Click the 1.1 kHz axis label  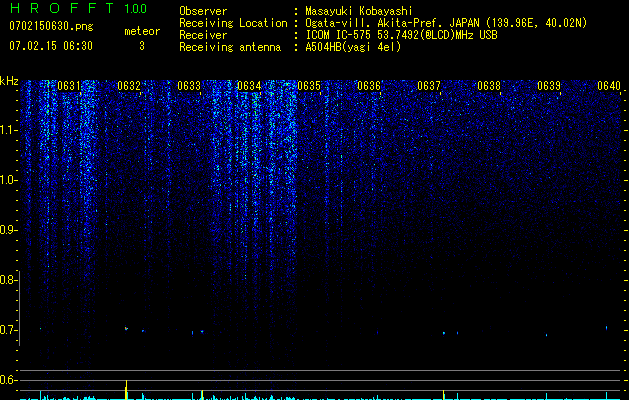(9, 130)
